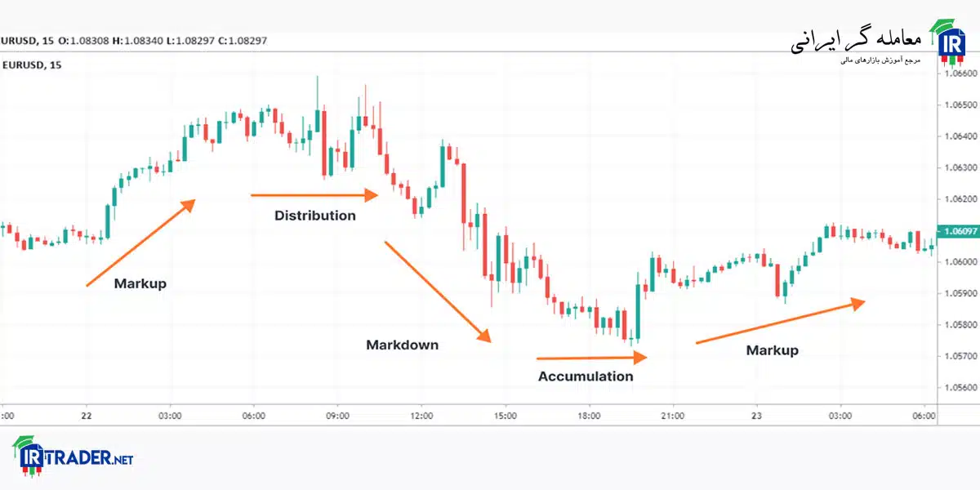This screenshot has height=490, width=980.
Task: Click the IRTRADER.NET logo at bottom left
Action: pyautogui.click(x=73, y=454)
